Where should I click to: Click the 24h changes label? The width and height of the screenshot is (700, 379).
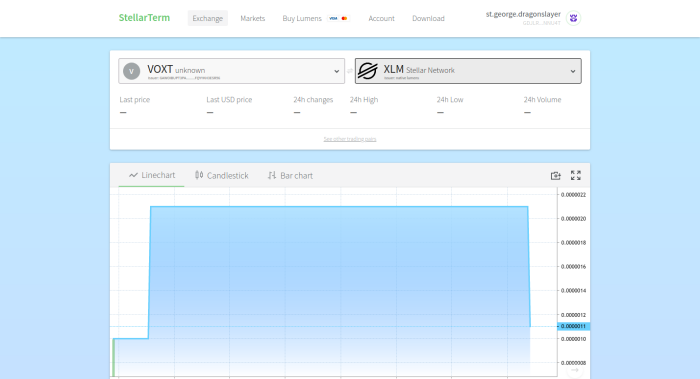313,100
